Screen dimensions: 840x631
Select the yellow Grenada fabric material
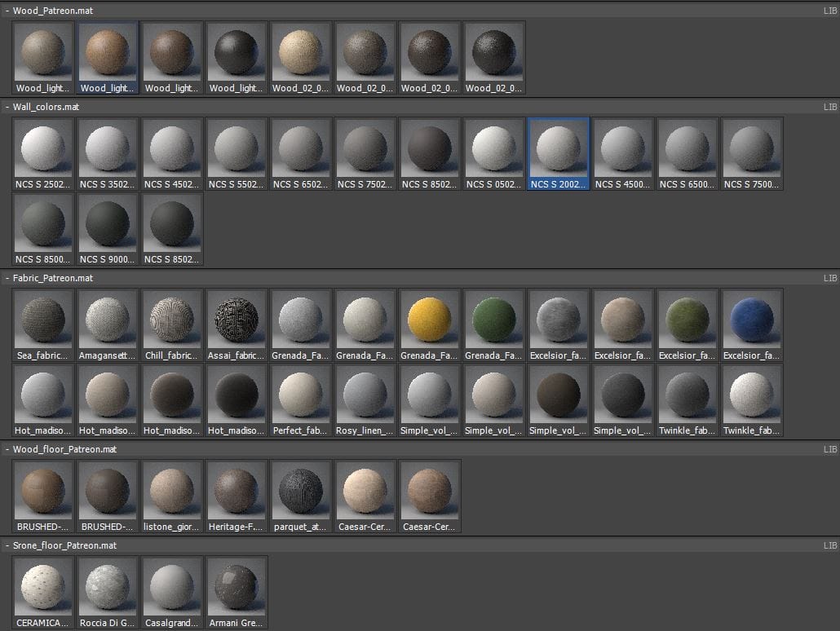[x=430, y=319]
